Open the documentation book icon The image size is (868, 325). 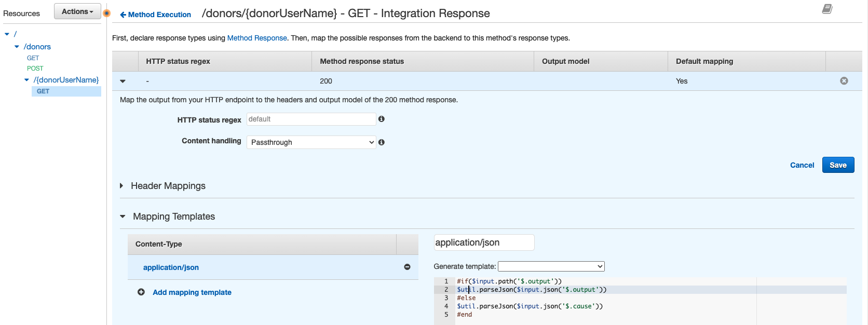tap(827, 9)
